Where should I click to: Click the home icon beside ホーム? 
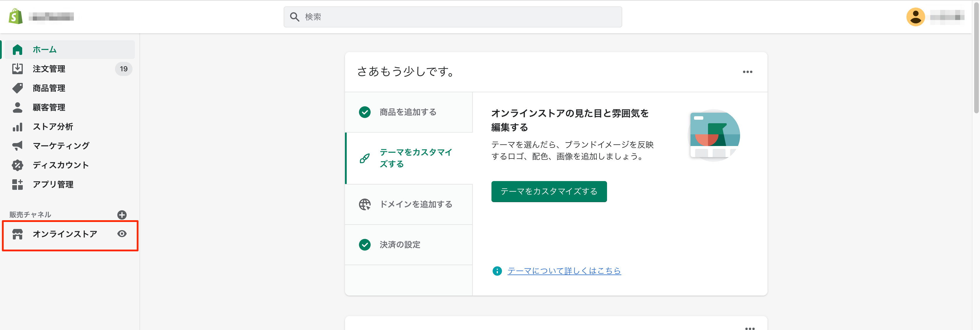click(x=18, y=49)
